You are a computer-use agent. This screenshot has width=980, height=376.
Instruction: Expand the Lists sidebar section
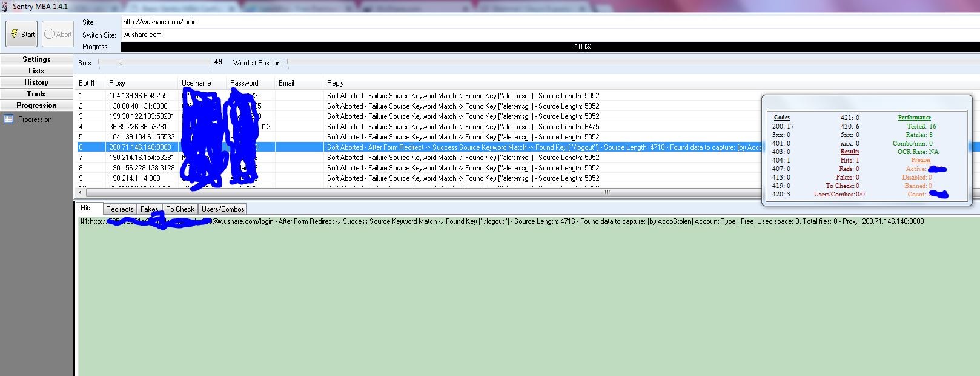click(36, 71)
